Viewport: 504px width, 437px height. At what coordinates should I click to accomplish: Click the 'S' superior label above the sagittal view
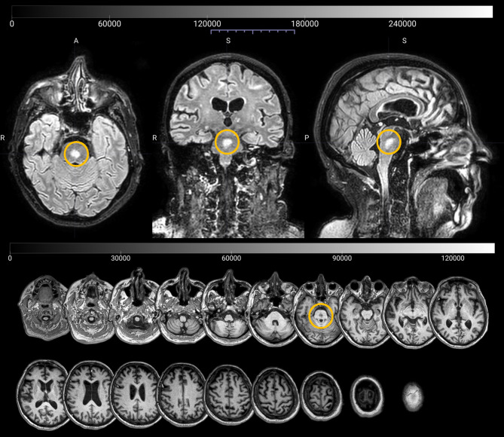[405, 41]
